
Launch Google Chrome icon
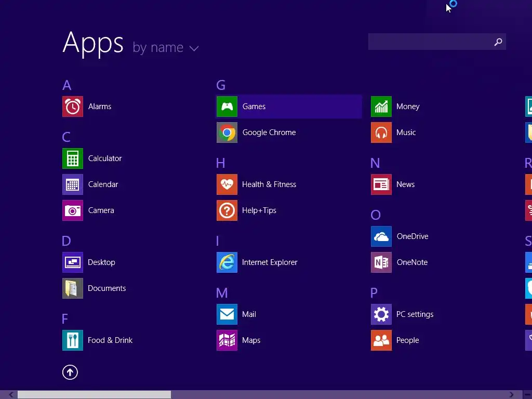pos(227,132)
